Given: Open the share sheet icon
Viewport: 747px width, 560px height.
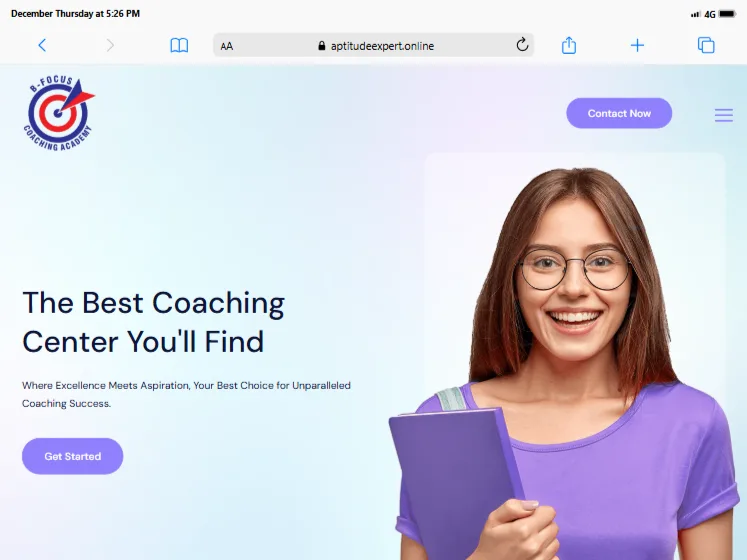Looking at the screenshot, I should 569,45.
